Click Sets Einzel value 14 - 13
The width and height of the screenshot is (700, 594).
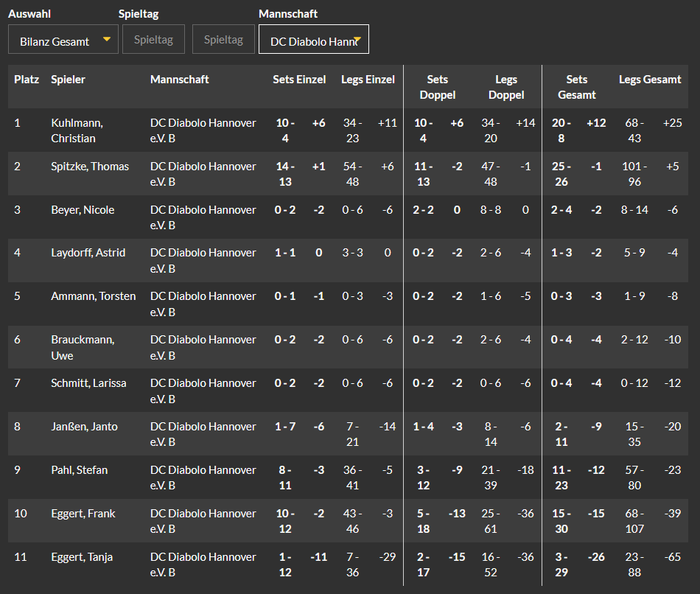285,174
